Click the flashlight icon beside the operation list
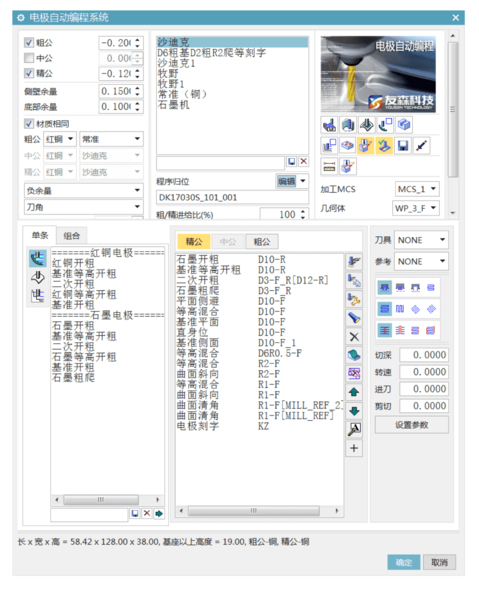479x600 pixels. coord(354,317)
